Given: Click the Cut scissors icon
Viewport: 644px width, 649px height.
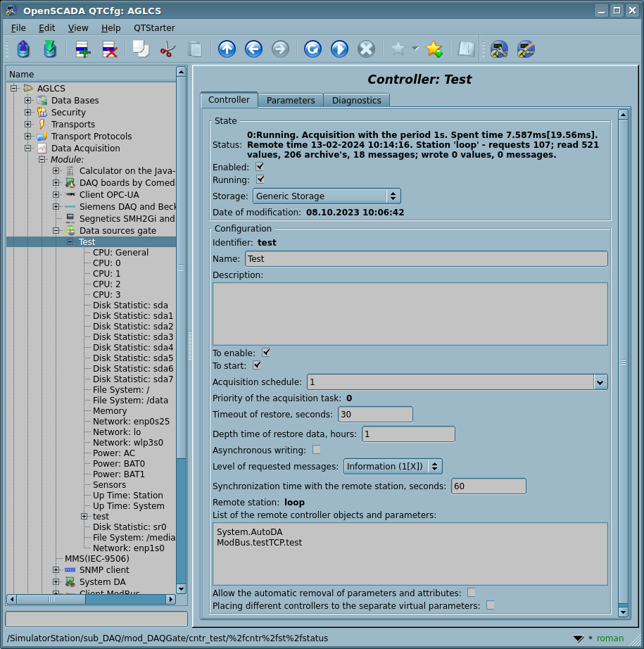Looking at the screenshot, I should tap(168, 49).
